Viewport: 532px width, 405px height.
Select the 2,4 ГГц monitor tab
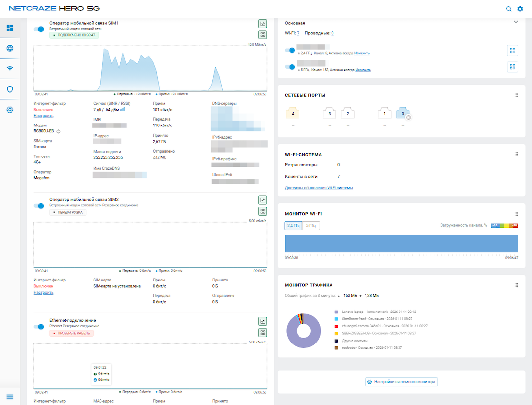(x=293, y=226)
